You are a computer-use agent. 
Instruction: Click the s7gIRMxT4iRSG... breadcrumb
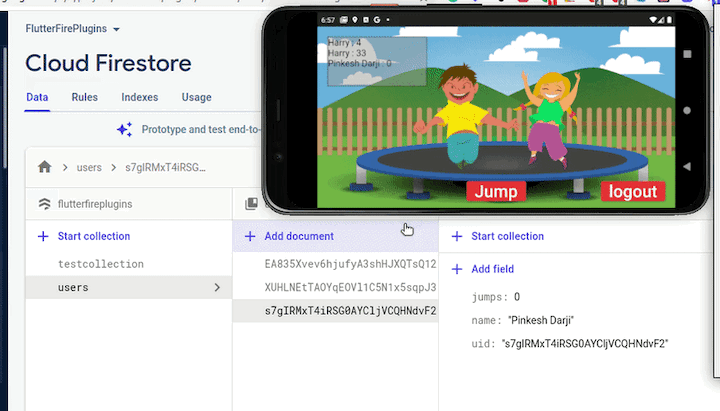[165, 168]
